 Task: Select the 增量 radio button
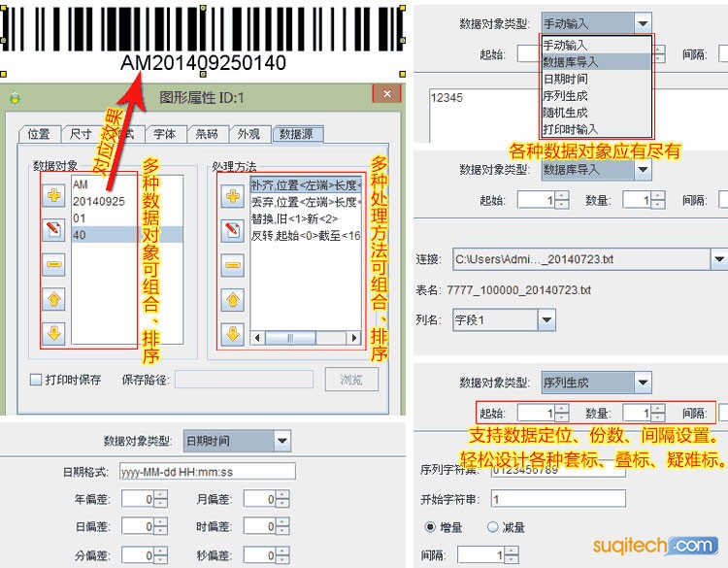[x=430, y=527]
